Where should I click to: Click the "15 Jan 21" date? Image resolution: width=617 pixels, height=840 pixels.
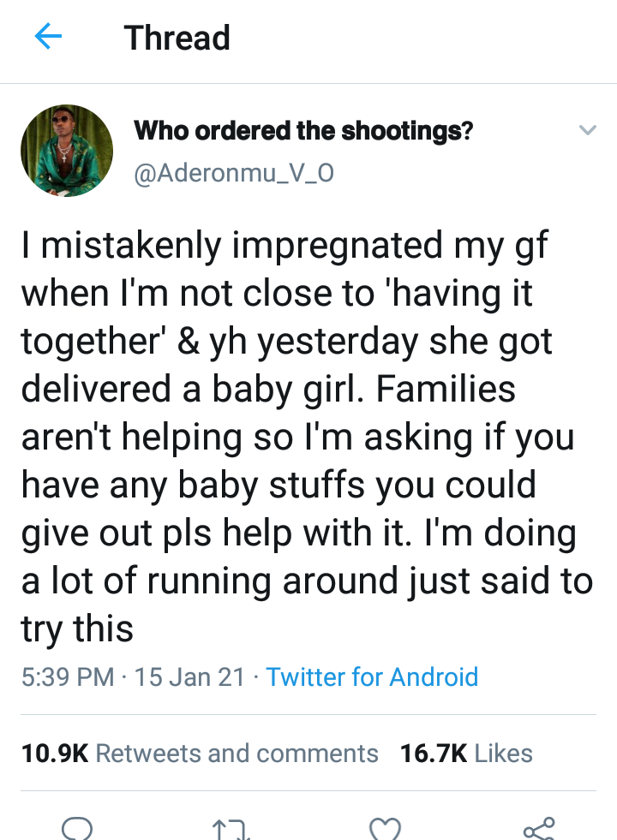pos(189,677)
